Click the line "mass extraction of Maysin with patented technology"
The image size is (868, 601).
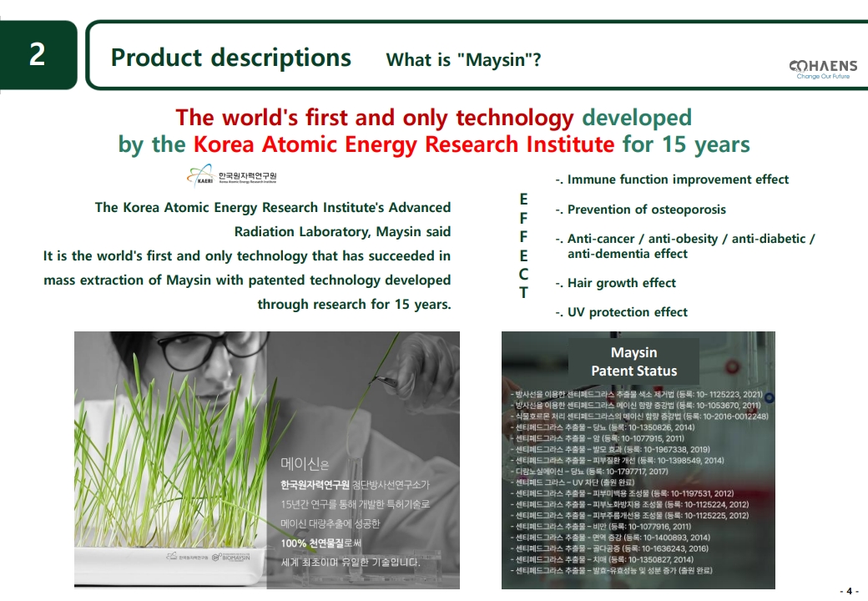pos(247,280)
